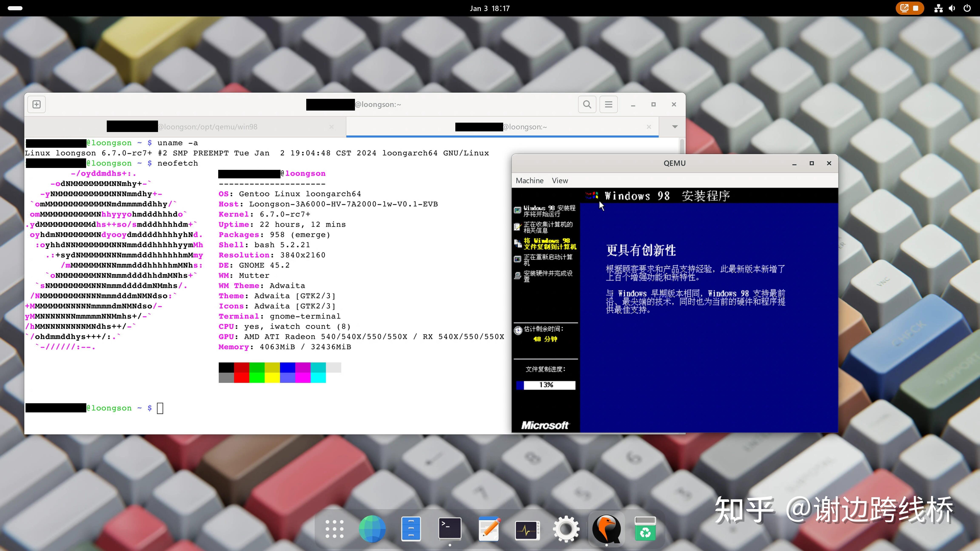Viewport: 980px width, 551px height.
Task: Click the "Terminal: gnome-terminal" line
Action: click(x=280, y=316)
